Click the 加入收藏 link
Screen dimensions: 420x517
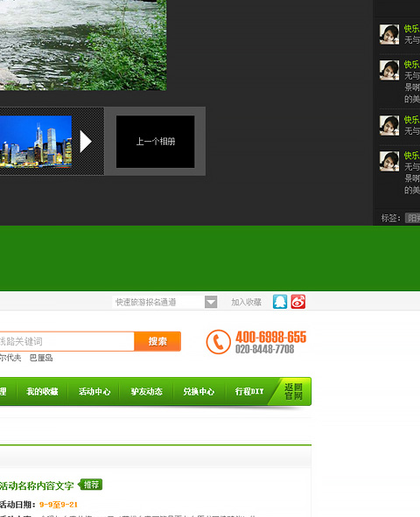[x=246, y=302]
